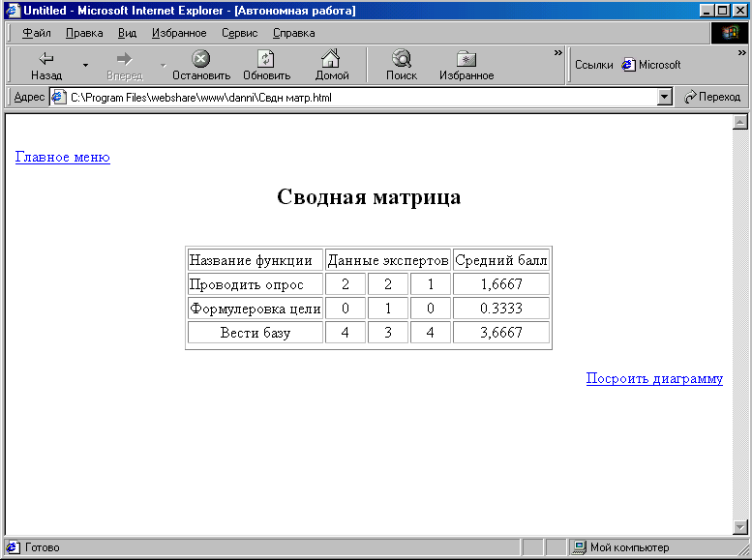Click the Данные экспертов header cell

tap(388, 260)
